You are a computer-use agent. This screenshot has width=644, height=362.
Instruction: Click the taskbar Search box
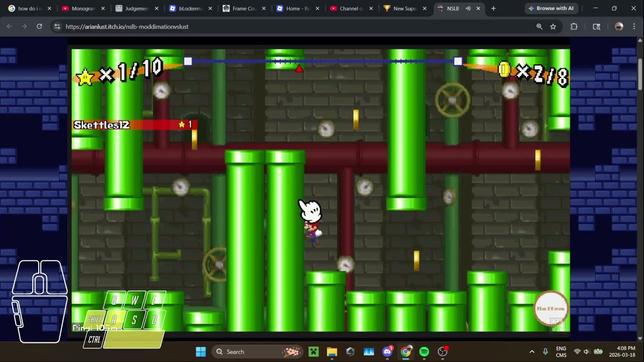(258, 351)
